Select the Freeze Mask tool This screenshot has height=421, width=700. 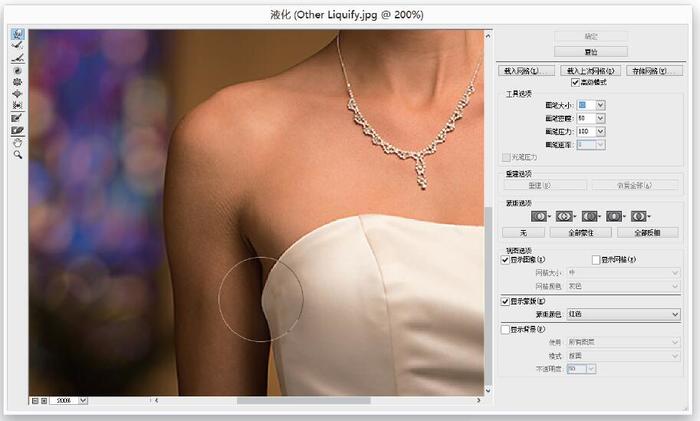18,118
